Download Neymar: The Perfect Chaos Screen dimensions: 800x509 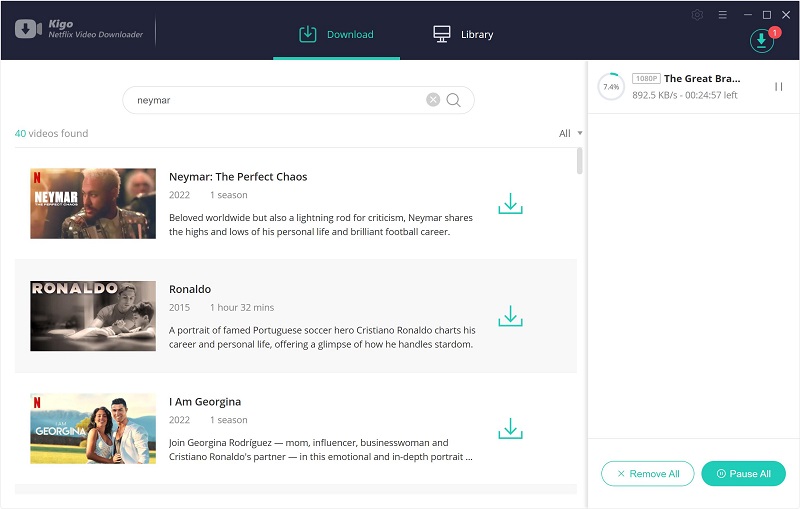point(510,203)
